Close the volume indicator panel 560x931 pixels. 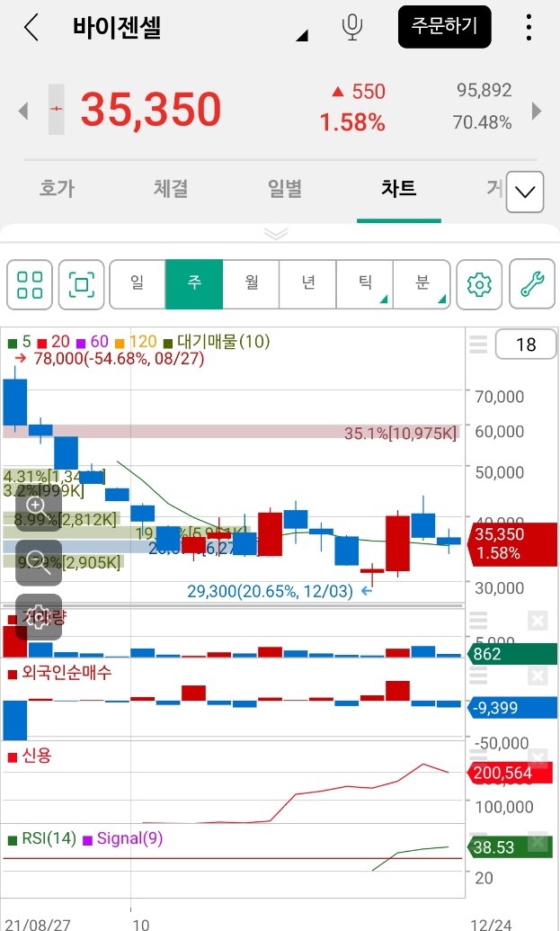(538, 621)
